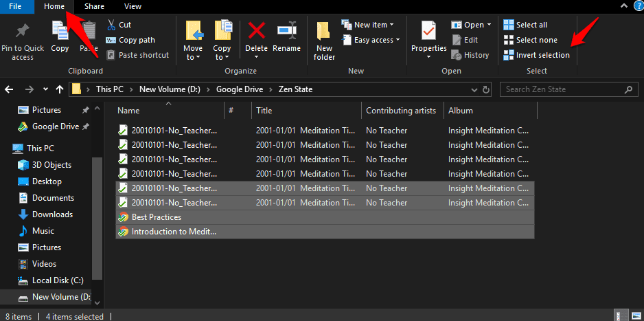Expand the Delete dropdown arrow
The height and width of the screenshot is (321, 644).
tap(256, 57)
